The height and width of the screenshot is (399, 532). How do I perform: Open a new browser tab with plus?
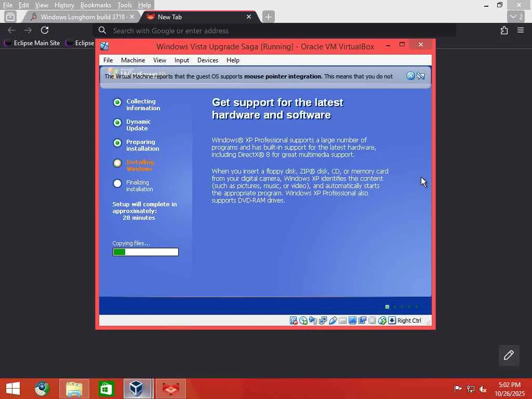coord(268,17)
